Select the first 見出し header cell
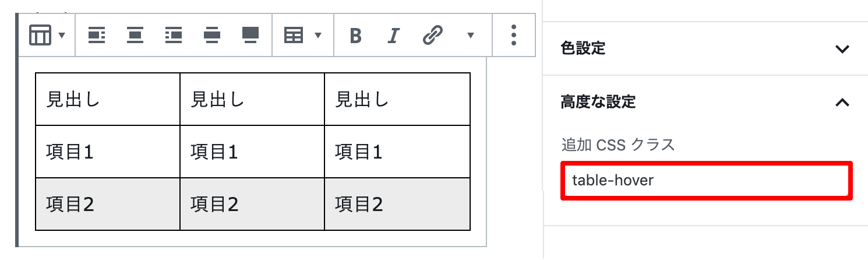This screenshot has height=260, width=868. (x=108, y=99)
